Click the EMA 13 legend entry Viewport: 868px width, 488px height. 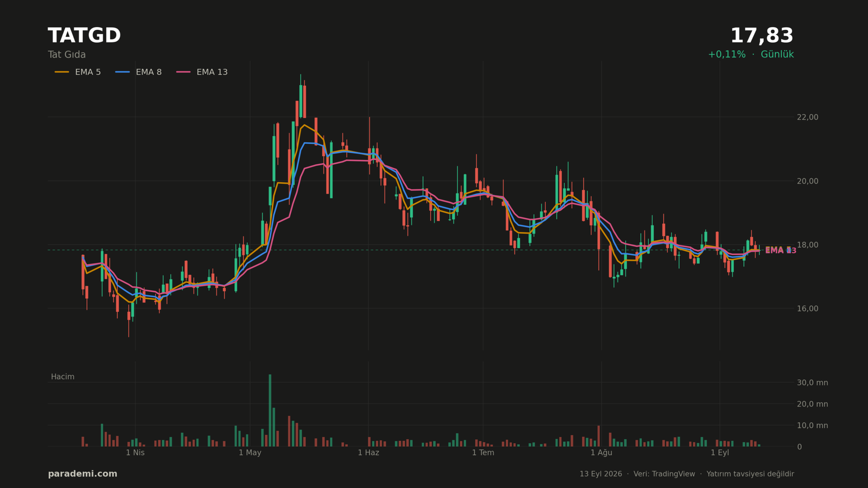202,72
